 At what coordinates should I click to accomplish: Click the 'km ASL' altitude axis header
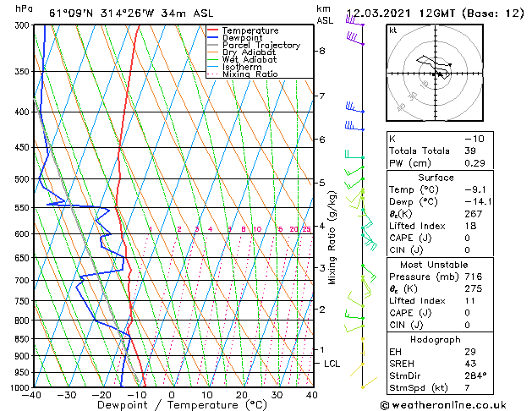pyautogui.click(x=325, y=14)
